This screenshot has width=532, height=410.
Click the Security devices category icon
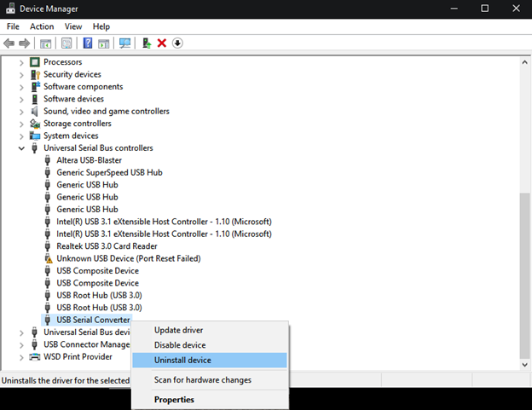coord(35,74)
